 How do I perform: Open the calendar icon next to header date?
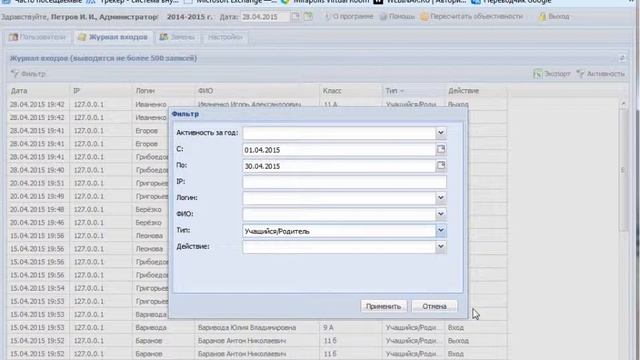[295, 17]
